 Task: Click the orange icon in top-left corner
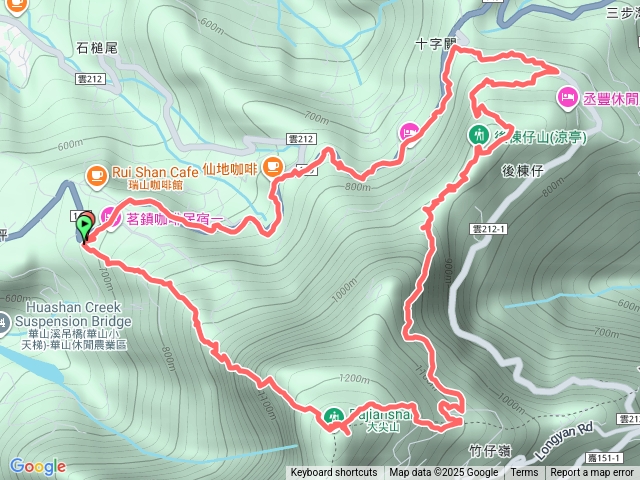(x=15, y=6)
